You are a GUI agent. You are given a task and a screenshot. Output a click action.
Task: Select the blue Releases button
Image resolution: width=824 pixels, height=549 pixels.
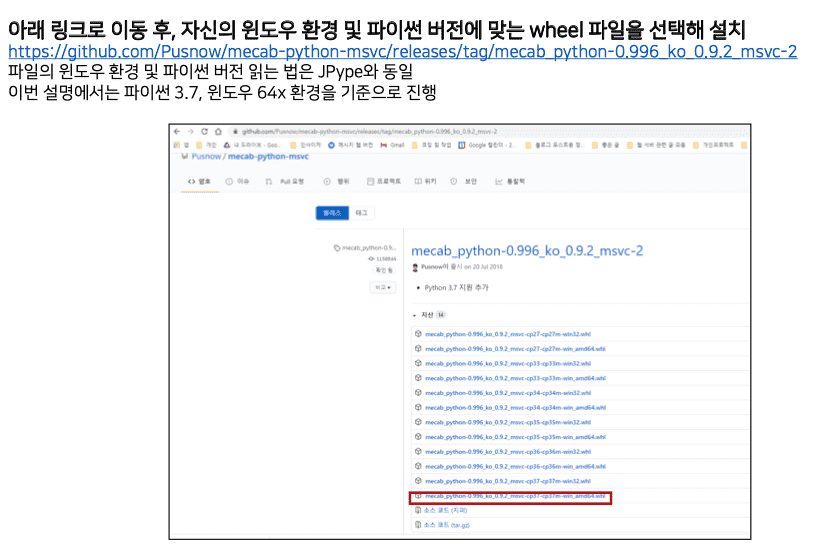tap(332, 213)
